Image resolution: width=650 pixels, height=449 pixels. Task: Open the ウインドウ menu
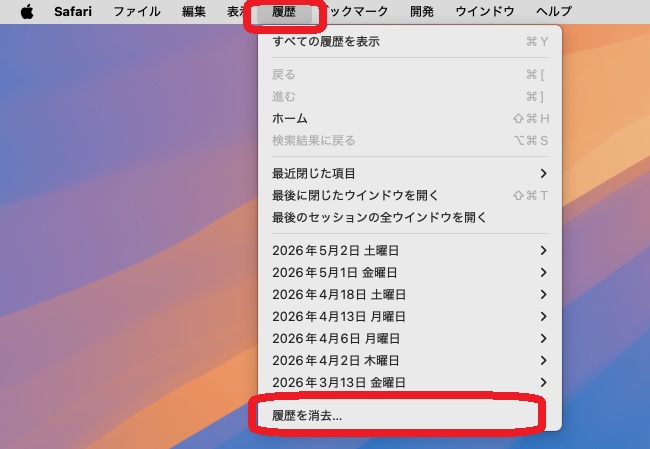(485, 12)
